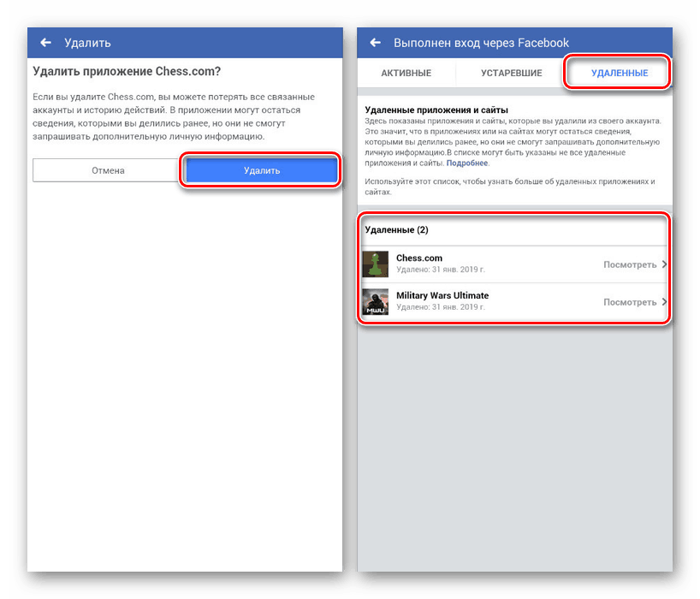This screenshot has height=599, width=700.
Task: Go back from the Удалить screen
Action: [45, 43]
